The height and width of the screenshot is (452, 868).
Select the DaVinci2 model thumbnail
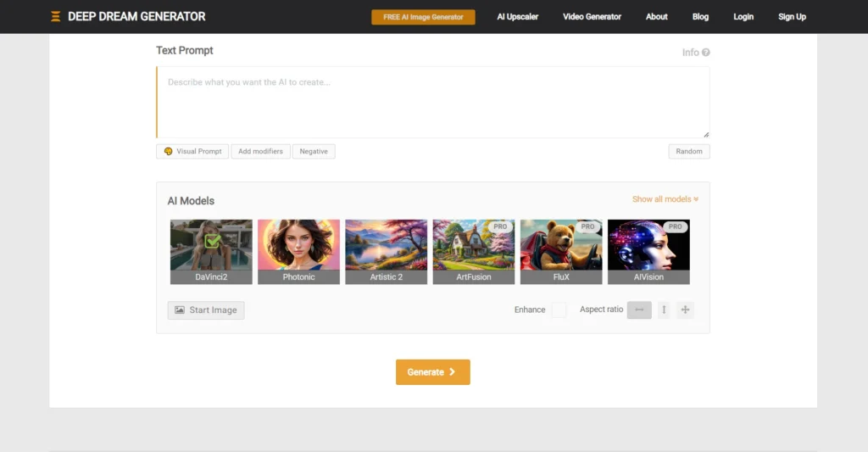[211, 252]
